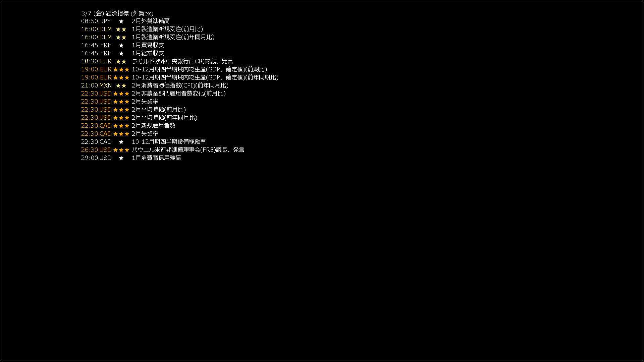
Task: Click the 3/7 (金) 経済指標 header line
Action: pyautogui.click(x=117, y=13)
